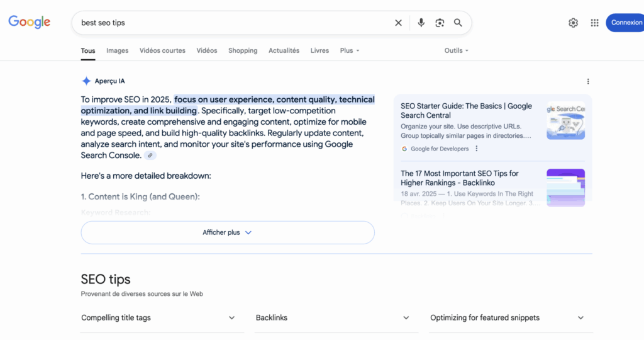Click the Aperçu IA sparkle icon
The height and width of the screenshot is (340, 644).
86,81
